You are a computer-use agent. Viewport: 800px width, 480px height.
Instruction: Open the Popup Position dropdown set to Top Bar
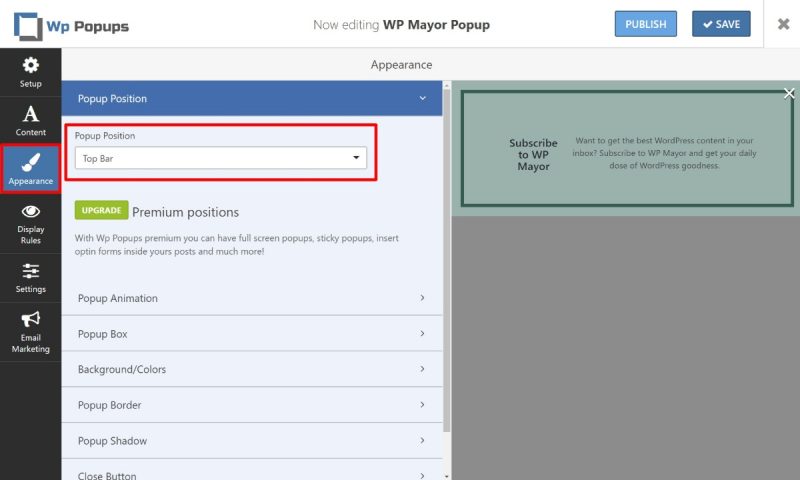tap(220, 158)
